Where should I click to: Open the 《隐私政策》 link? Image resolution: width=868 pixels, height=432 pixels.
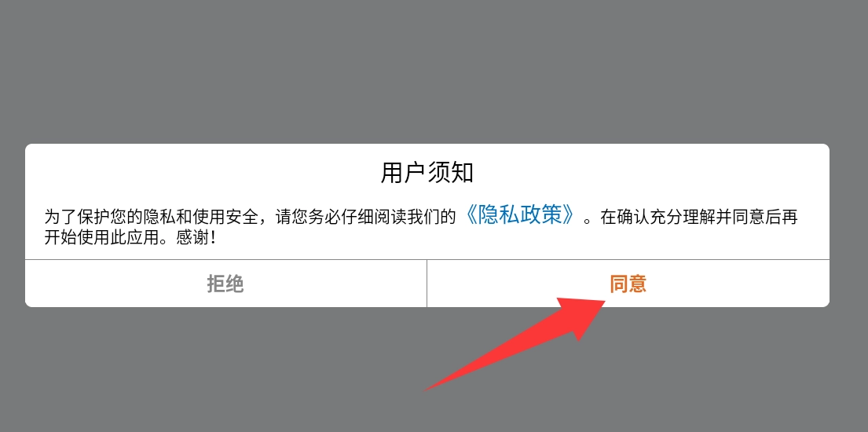(520, 217)
